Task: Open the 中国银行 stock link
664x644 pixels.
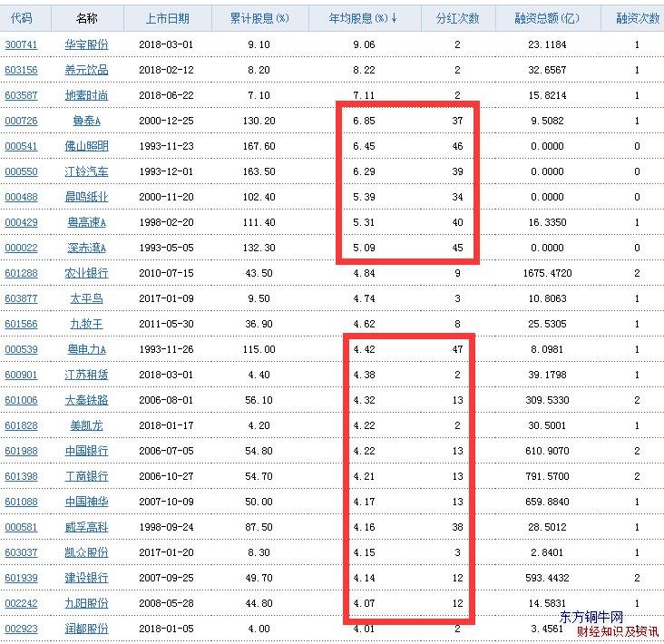Action: point(86,451)
